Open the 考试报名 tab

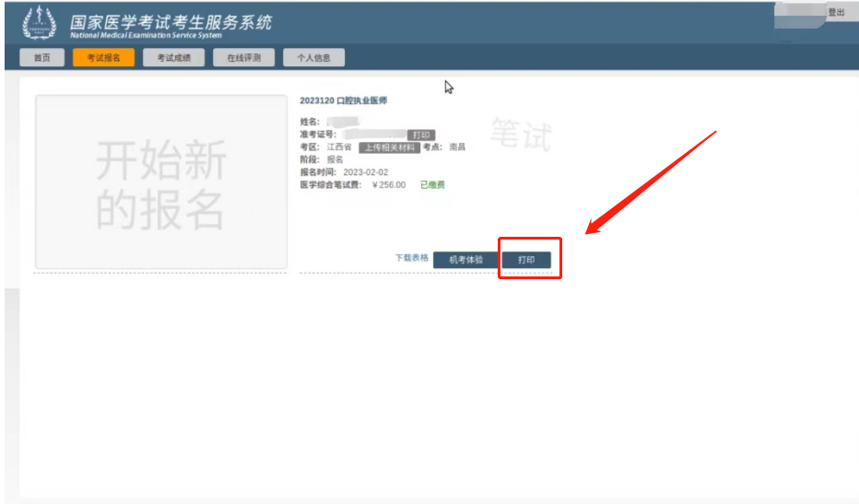(103, 58)
